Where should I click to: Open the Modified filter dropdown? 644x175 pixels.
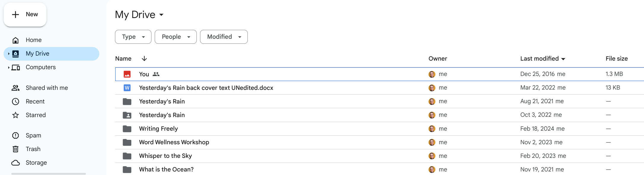(224, 37)
